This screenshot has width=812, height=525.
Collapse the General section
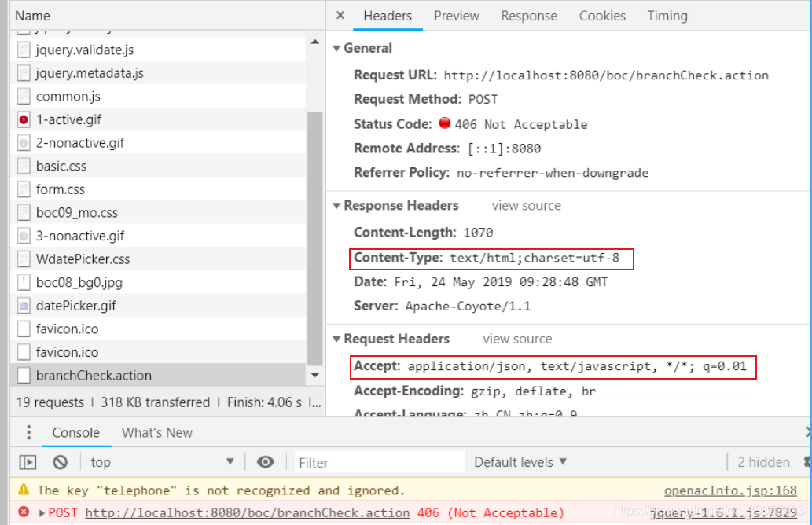click(x=336, y=48)
